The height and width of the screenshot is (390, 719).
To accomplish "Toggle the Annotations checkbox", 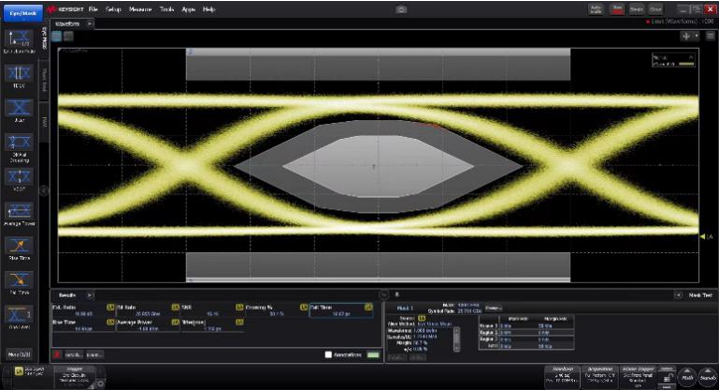I will [x=328, y=355].
